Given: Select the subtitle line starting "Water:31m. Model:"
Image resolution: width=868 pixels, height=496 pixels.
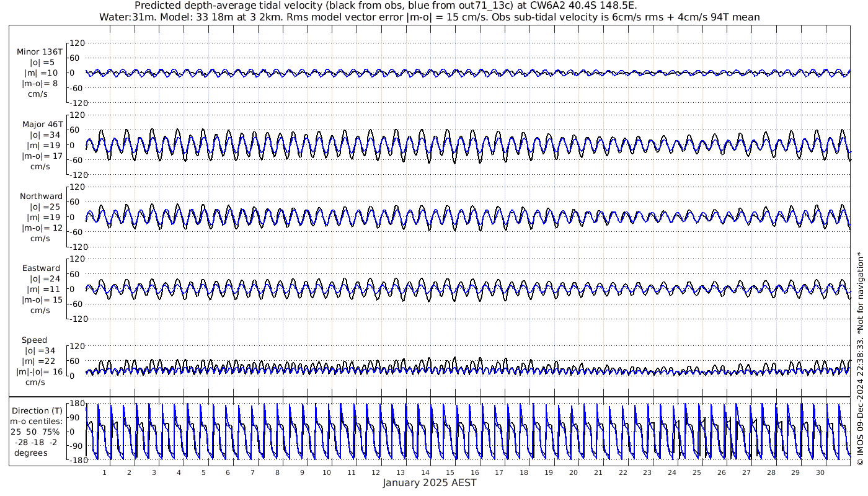Looking at the screenshot, I should 430,17.
